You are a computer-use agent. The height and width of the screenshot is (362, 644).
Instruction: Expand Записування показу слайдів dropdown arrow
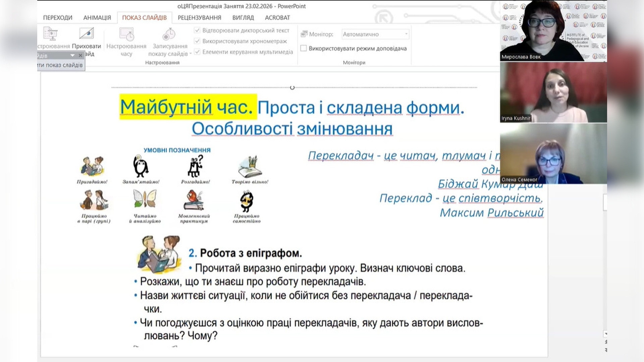pos(191,54)
